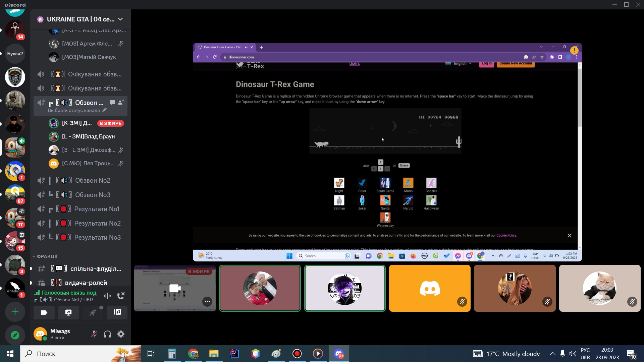The height and width of the screenshot is (362, 644).
Task: Open server icon with 87 notifications
Action: [15, 194]
